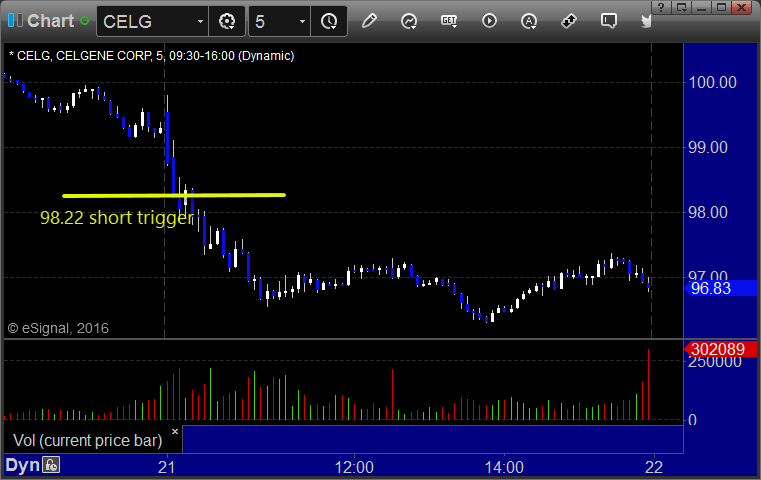The image size is (761, 480).
Task: Click date 22 on time axis
Action: (654, 467)
